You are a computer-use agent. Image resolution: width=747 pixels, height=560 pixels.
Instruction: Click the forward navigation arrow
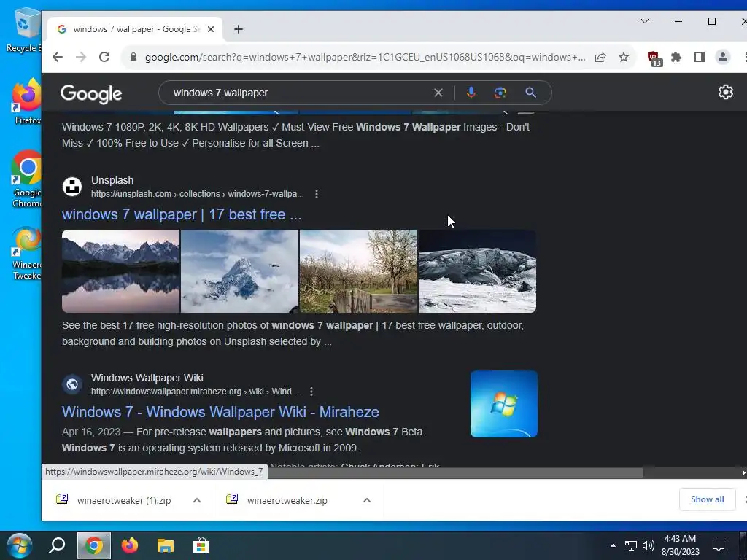pos(81,57)
